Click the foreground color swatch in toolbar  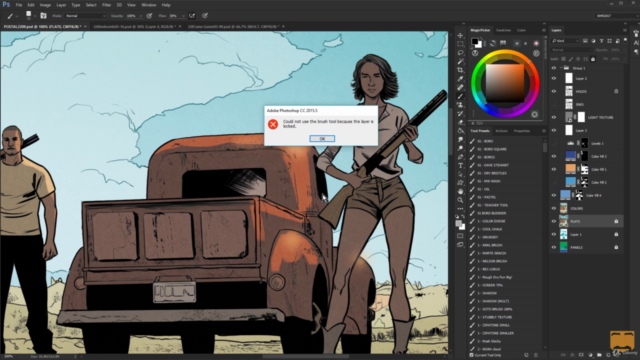pos(458,223)
